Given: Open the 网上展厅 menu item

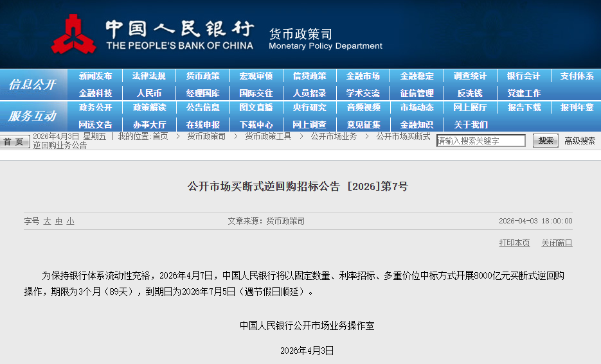Looking at the screenshot, I should [x=470, y=108].
